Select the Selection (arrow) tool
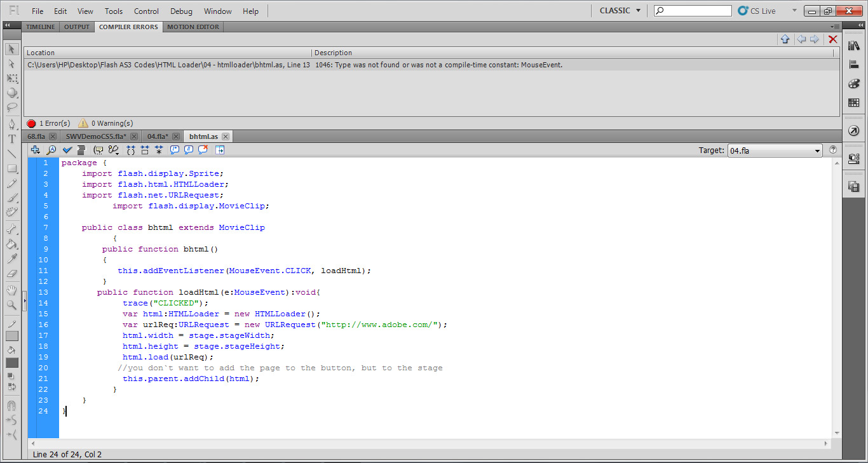Screen dimensions: 868x463 [x=12, y=50]
